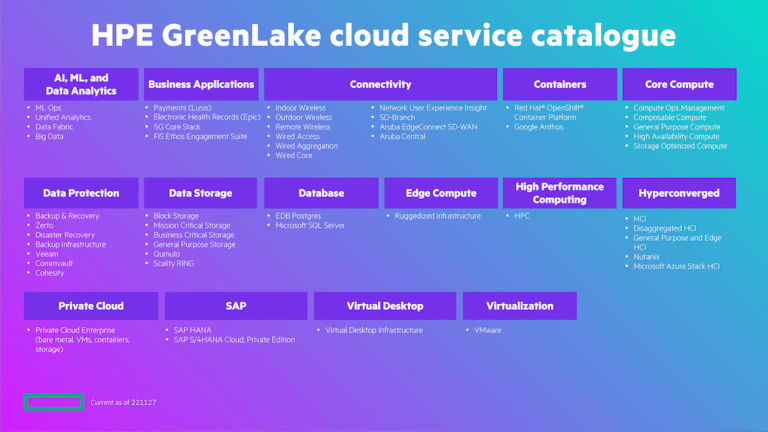This screenshot has width=768, height=432.
Task: Click the slide title HPE GreenLake cloud service catalogue
Action: coord(384,35)
